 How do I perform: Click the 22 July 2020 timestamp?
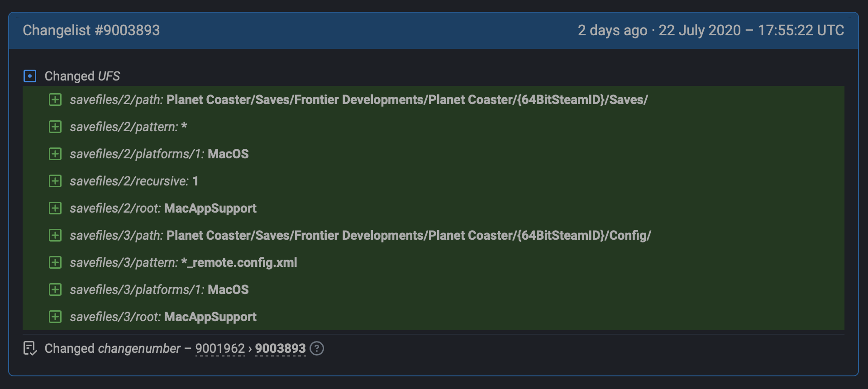click(x=711, y=30)
